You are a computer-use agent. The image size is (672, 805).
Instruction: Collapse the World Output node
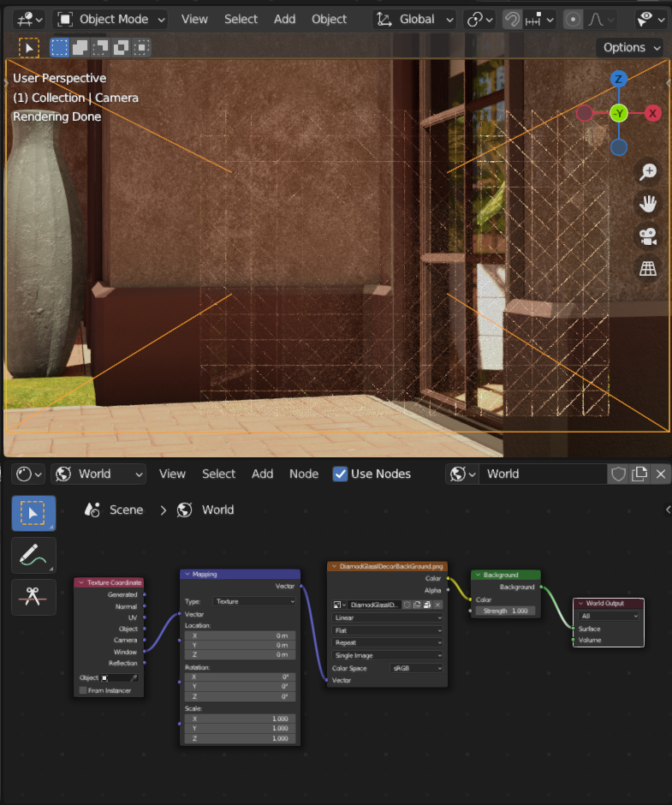[x=580, y=603]
